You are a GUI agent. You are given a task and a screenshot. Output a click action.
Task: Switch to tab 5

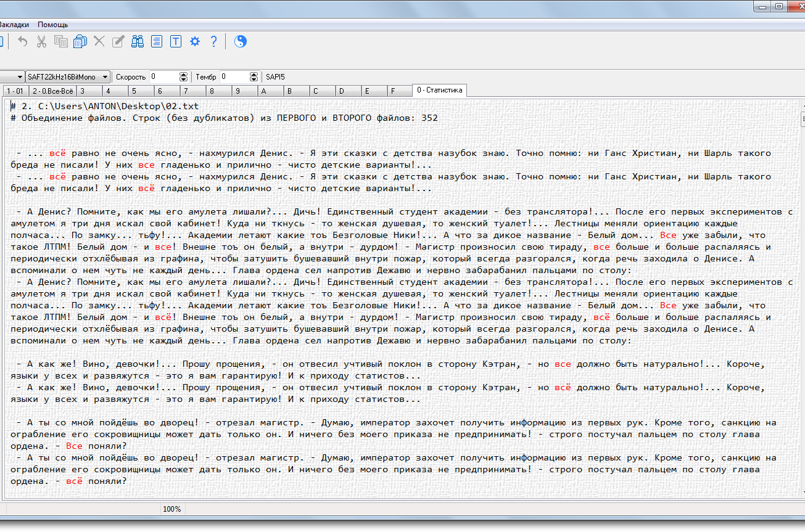click(x=141, y=91)
